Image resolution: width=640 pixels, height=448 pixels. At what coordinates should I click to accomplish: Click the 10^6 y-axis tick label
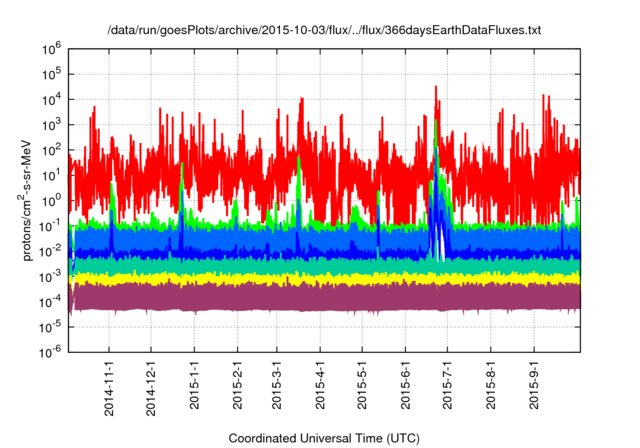coord(51,49)
